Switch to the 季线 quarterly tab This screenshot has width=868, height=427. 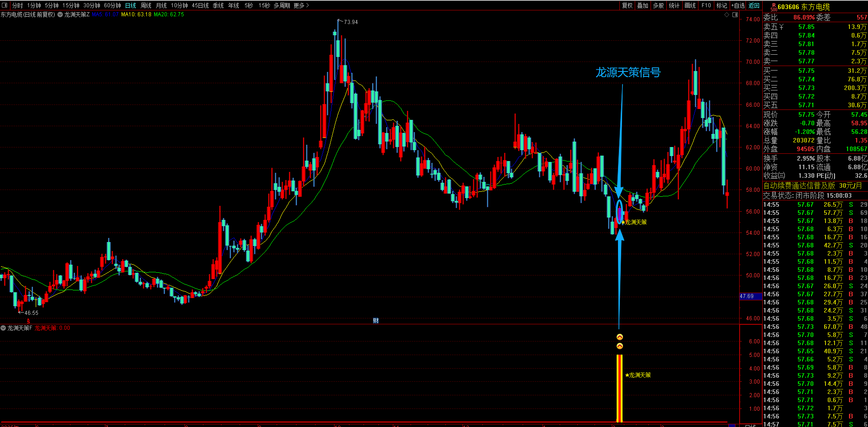pos(218,5)
